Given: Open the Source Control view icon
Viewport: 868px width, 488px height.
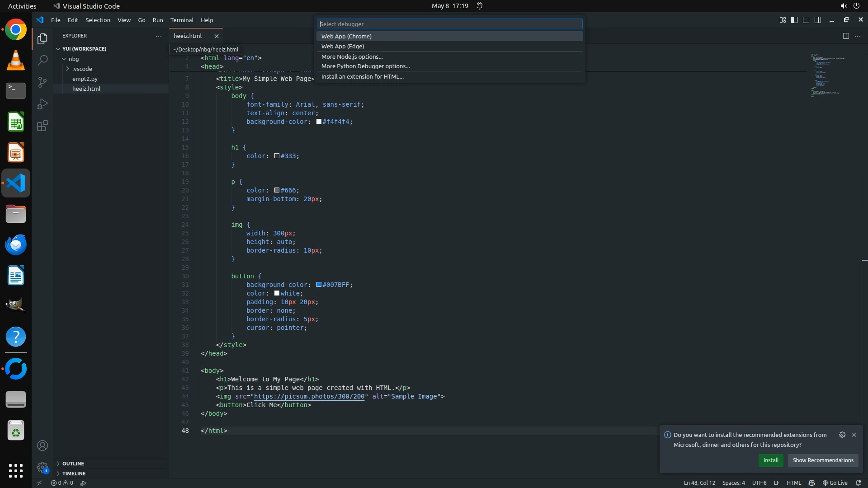Looking at the screenshot, I should (x=42, y=82).
